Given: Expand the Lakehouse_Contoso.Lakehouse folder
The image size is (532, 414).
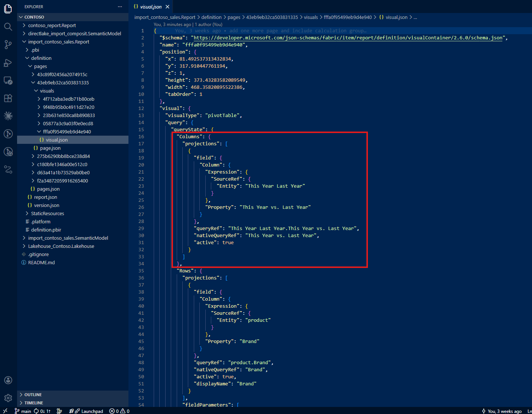Looking at the screenshot, I should coord(72,246).
